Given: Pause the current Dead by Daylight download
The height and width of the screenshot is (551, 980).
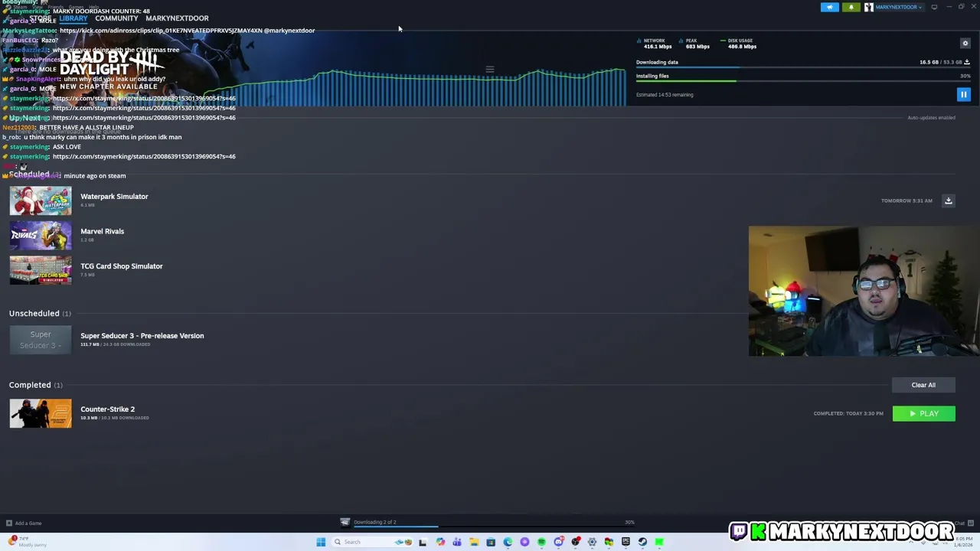Looking at the screenshot, I should (963, 94).
